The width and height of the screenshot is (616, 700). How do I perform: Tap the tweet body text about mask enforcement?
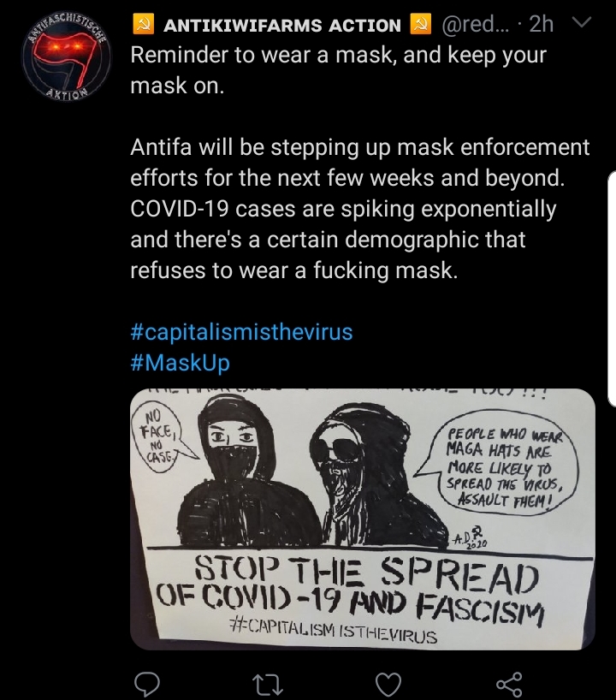(x=360, y=209)
